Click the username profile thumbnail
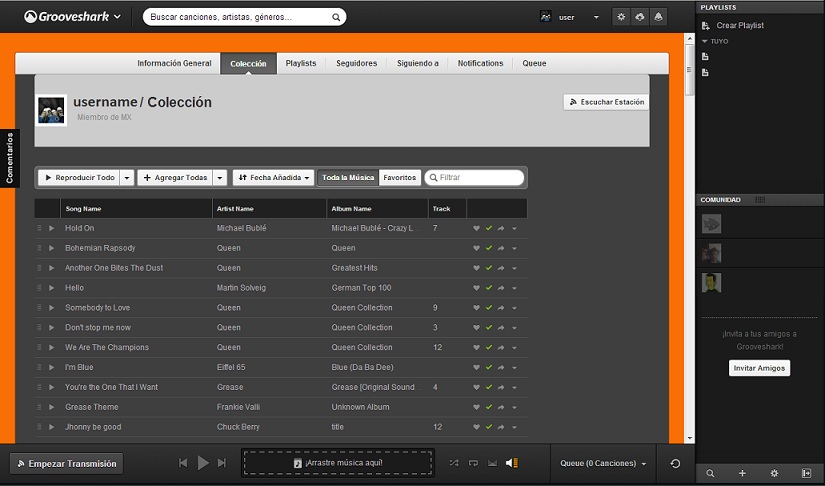Viewport: 825px width, 486px height. click(51, 110)
